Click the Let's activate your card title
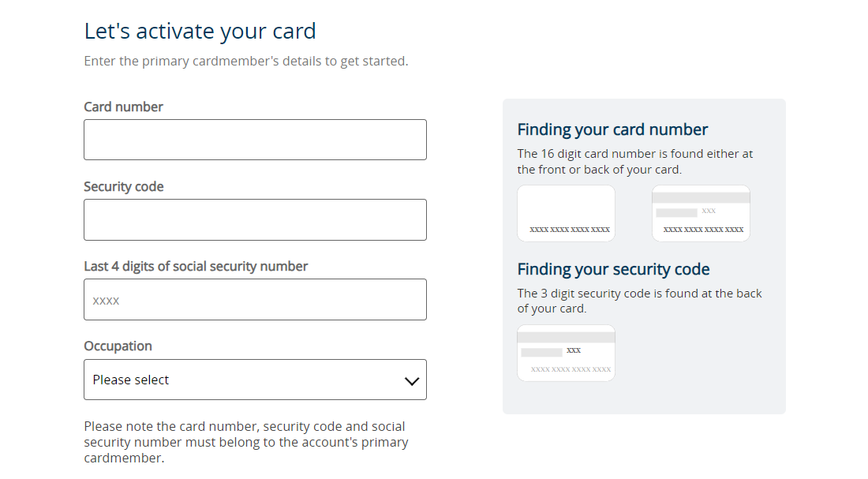The image size is (868, 479). [x=200, y=31]
